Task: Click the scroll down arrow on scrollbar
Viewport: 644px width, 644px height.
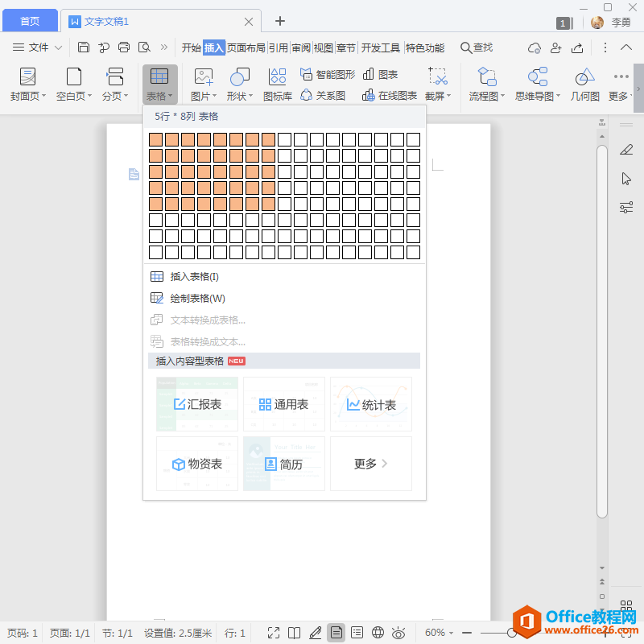Action: (x=602, y=568)
